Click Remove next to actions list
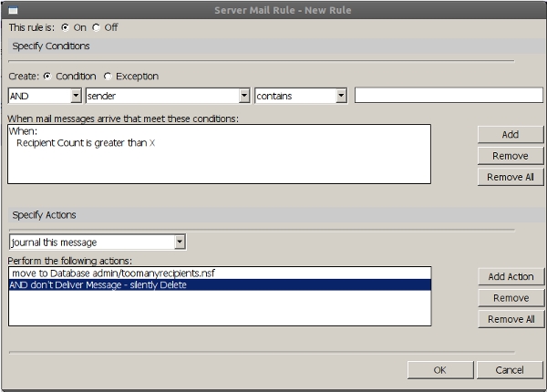The width and height of the screenshot is (547, 392). point(510,298)
